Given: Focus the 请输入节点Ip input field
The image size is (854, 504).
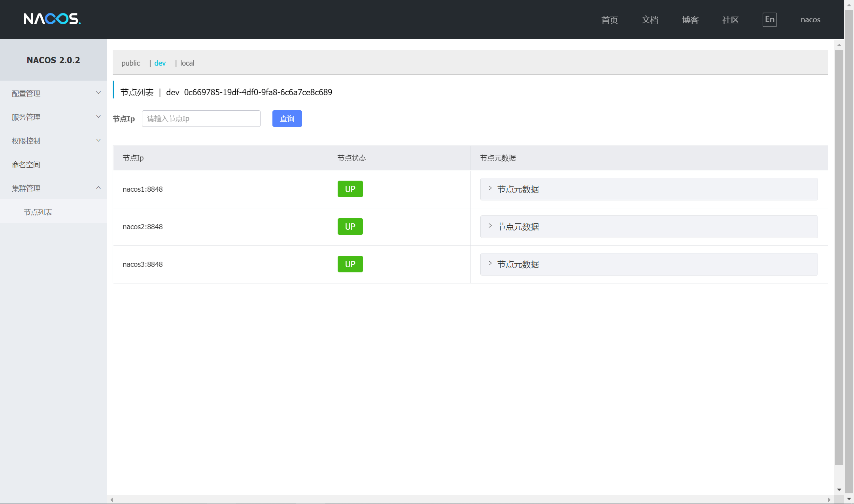Looking at the screenshot, I should 201,119.
